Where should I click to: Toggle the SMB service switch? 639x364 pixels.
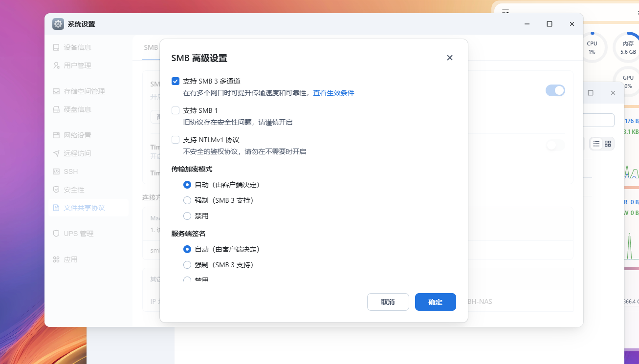555,90
